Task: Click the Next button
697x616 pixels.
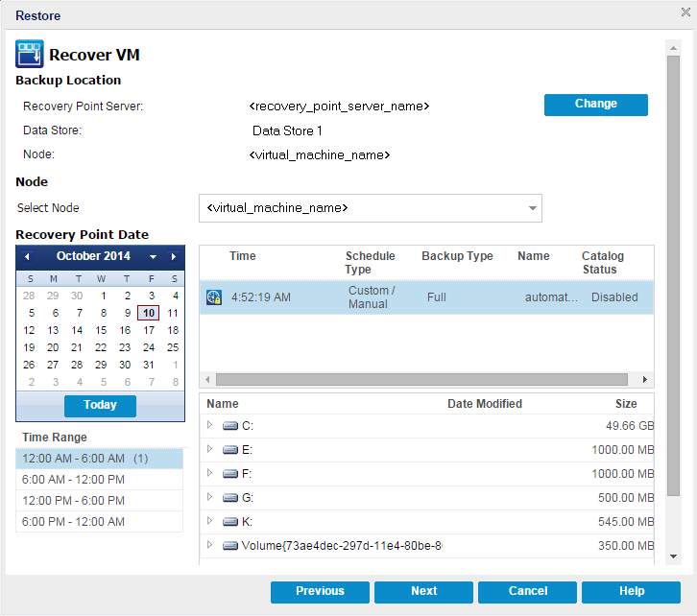Action: point(423,592)
